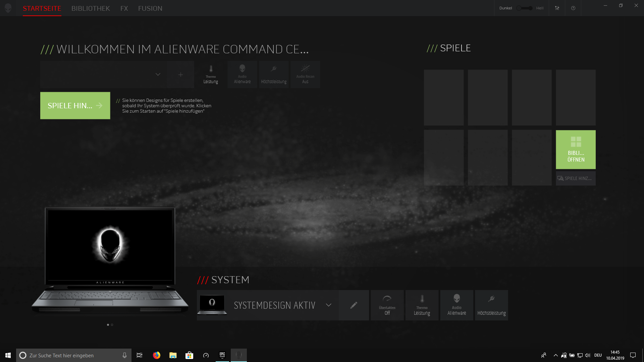Open the STARTSEITE tab
Screen dimensions: 644x362
(42, 8)
